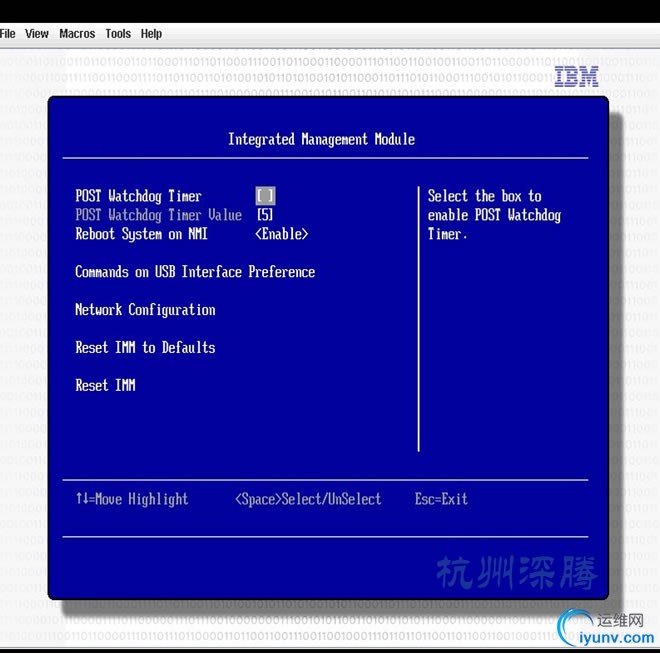The image size is (660, 654).
Task: Open the Macros menu
Action: pos(77,34)
